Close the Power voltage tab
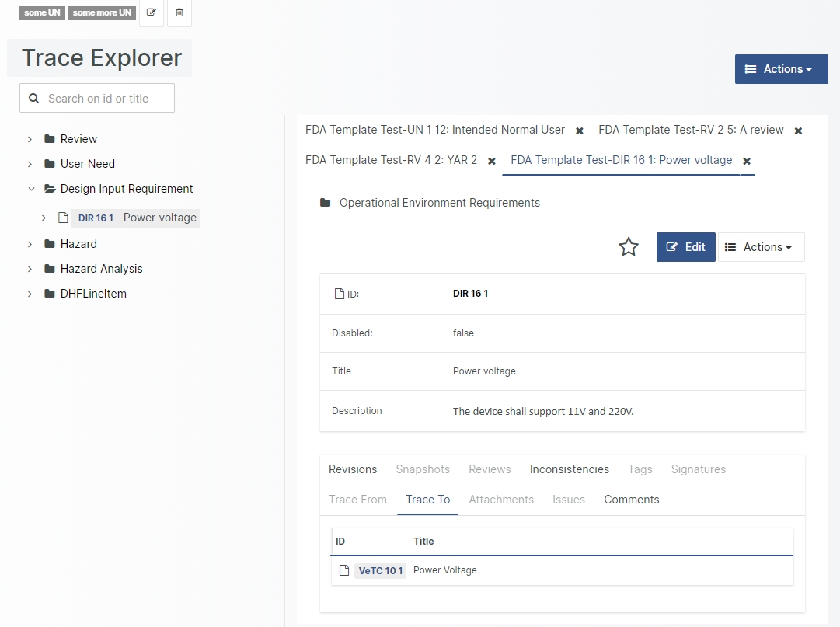Viewport: 840px width, 627px height. point(747,161)
